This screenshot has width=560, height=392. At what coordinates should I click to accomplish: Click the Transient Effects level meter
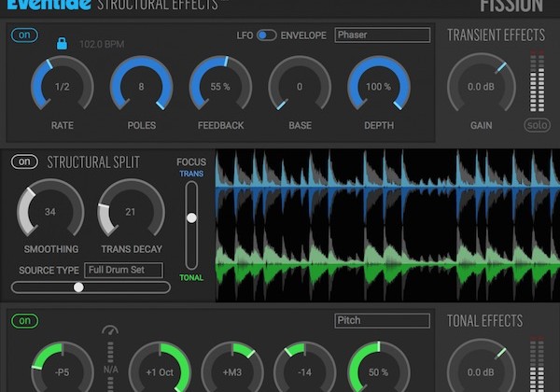tap(537, 80)
